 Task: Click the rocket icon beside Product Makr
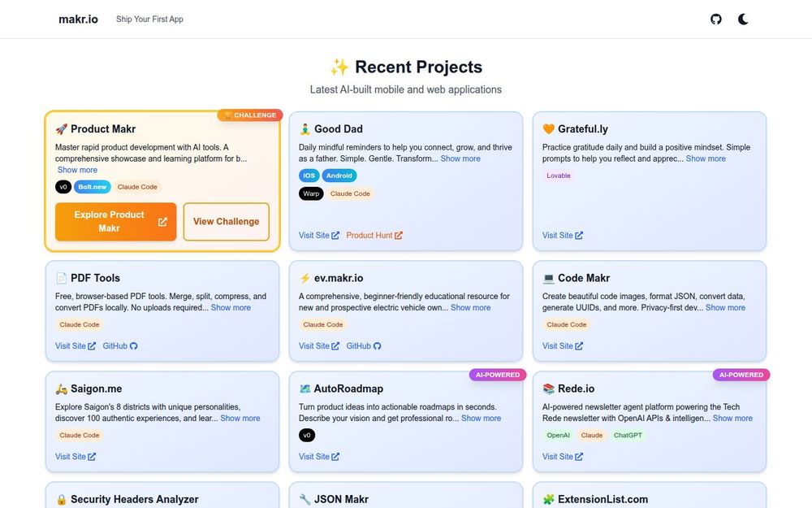click(x=62, y=129)
